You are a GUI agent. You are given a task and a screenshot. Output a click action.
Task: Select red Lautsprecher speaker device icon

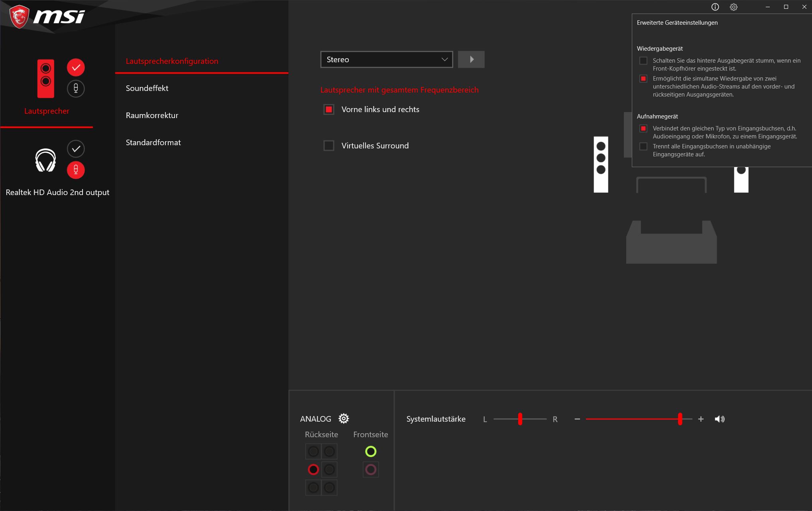[46, 79]
